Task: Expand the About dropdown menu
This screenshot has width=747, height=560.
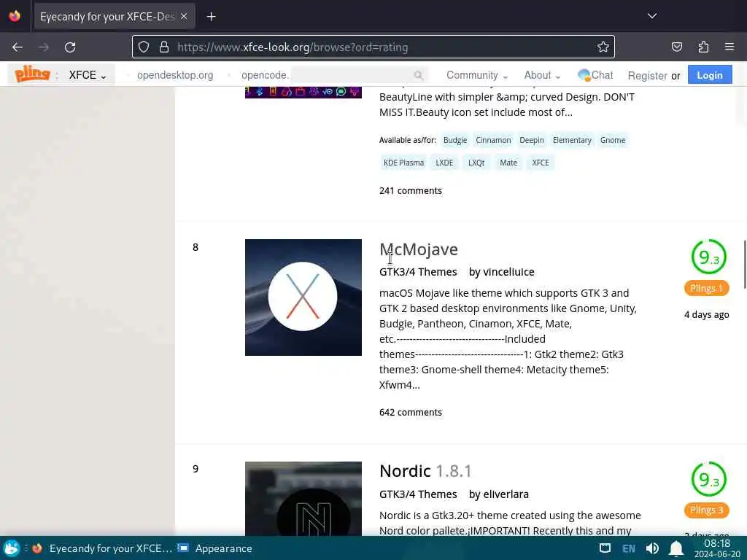Action: pyautogui.click(x=542, y=75)
